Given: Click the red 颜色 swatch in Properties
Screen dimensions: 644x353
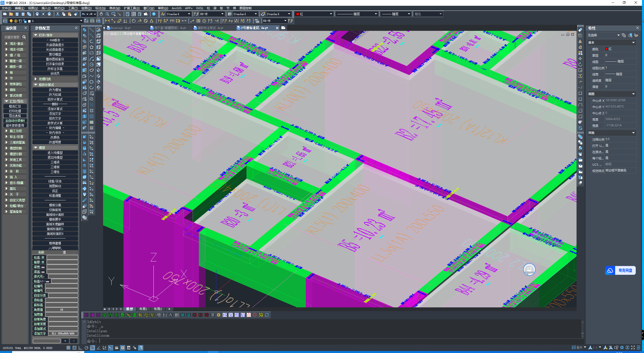Looking at the screenshot, I should tap(607, 49).
